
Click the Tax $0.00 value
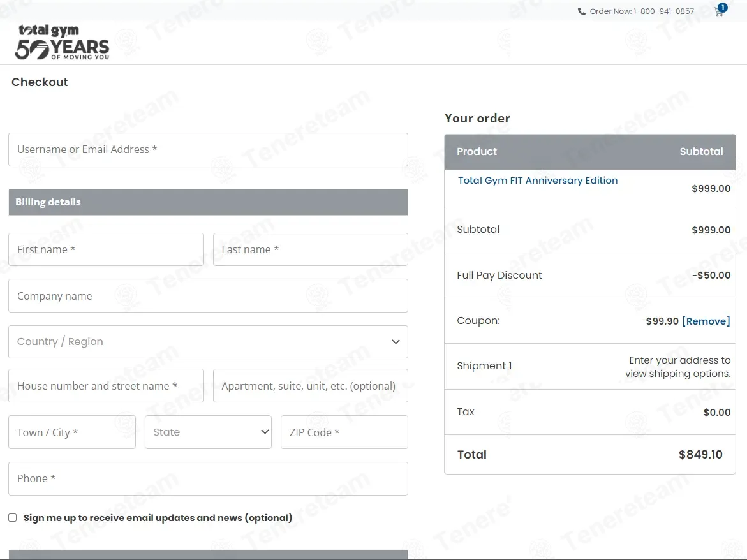pyautogui.click(x=717, y=413)
